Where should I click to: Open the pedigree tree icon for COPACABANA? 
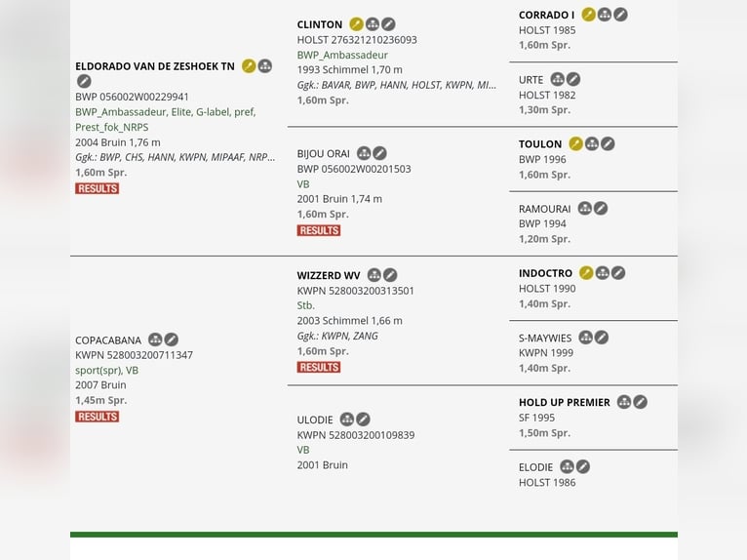(x=155, y=340)
